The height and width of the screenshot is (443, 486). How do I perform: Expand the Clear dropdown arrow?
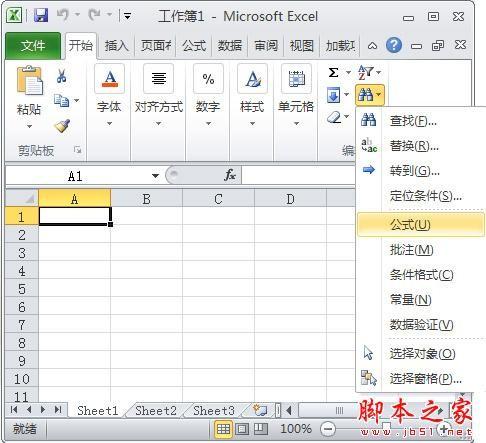(x=347, y=116)
